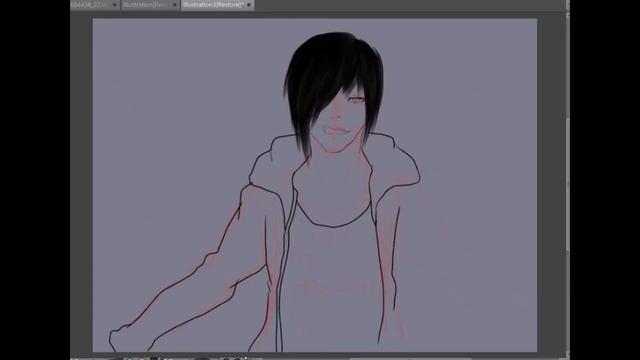
Task: Click the vertical scrollbar thumb beside the canvas
Action: pos(568,184)
